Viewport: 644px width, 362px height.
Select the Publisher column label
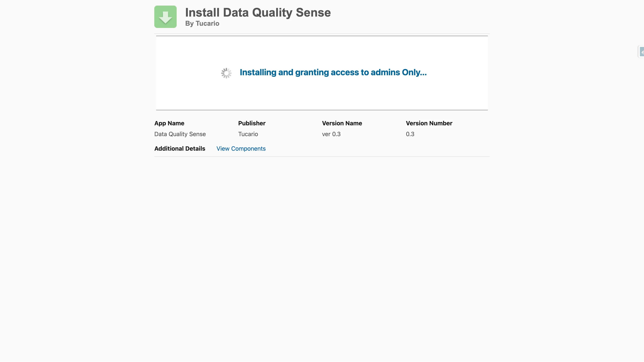252,123
